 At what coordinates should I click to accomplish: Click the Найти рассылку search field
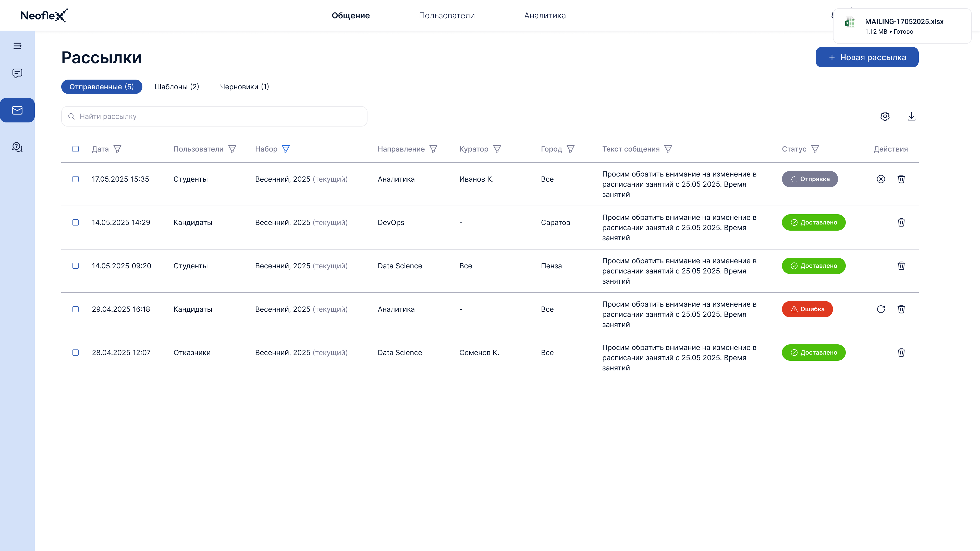tap(214, 116)
